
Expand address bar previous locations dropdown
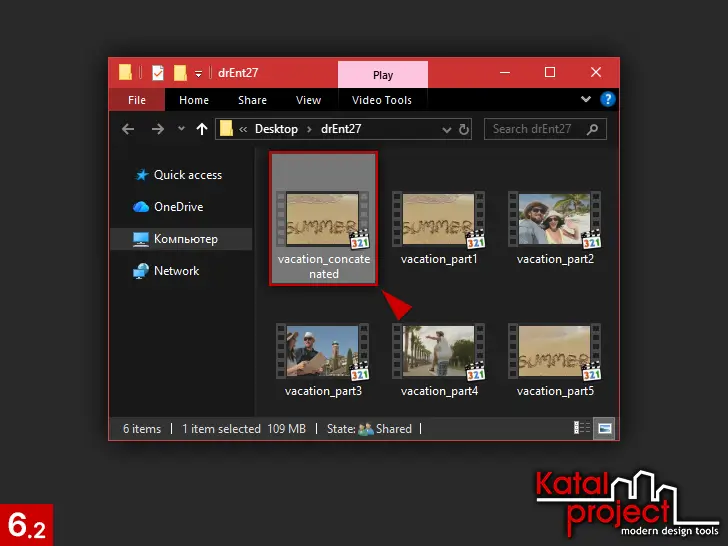click(x=445, y=129)
